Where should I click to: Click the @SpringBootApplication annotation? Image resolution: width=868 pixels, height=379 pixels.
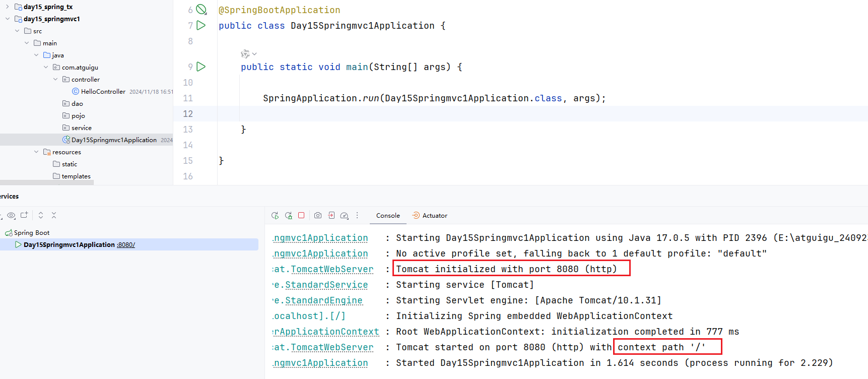pos(280,10)
